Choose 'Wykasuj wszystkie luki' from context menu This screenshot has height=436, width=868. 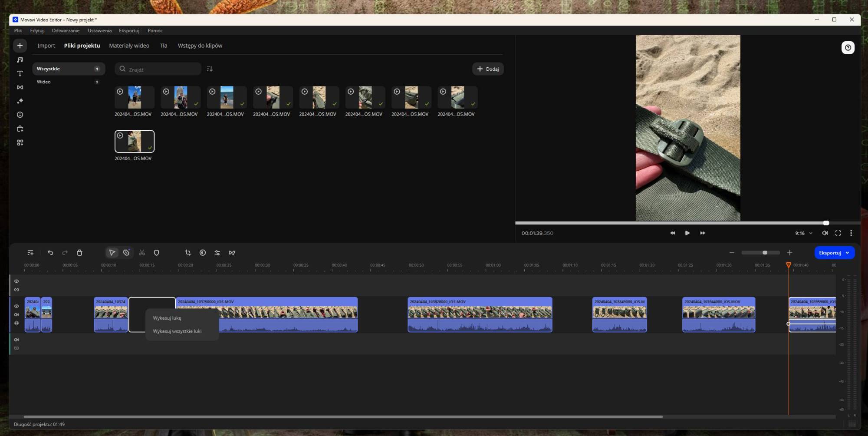coord(177,331)
